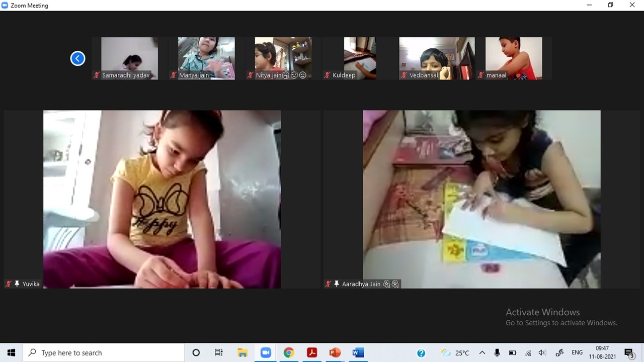Click the help question mark tray icon
Screen dimensions: 644x362
click(421, 353)
